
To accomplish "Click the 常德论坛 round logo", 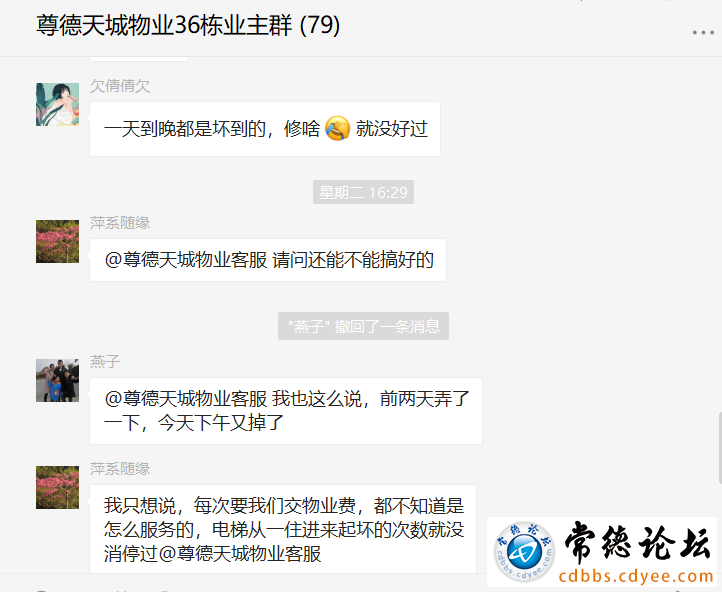I will click(524, 551).
